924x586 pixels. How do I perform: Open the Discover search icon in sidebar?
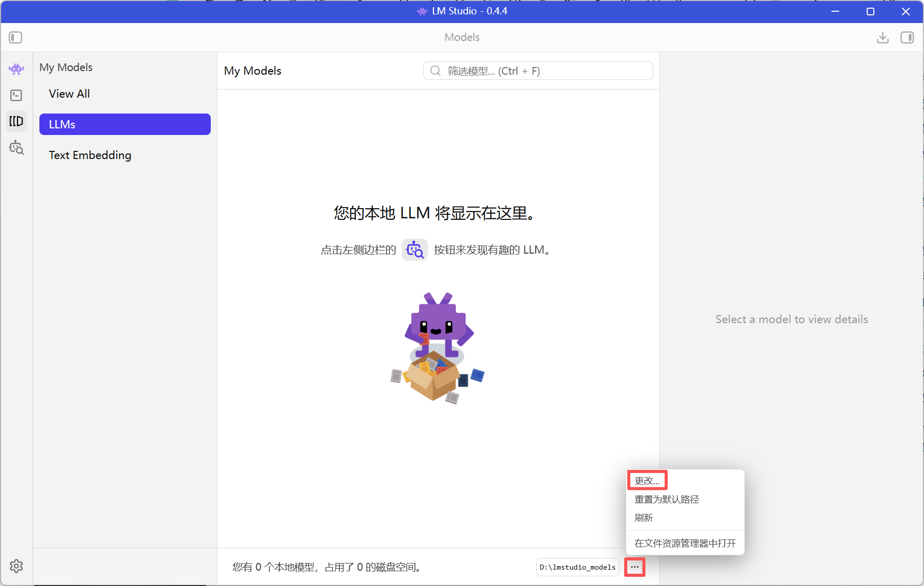(x=16, y=148)
